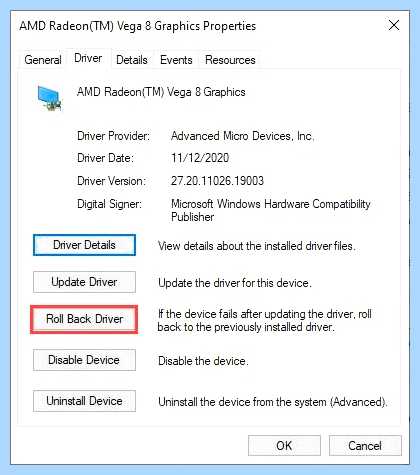This screenshot has height=475, width=420.
Task: Click the display adapter device icon
Action: click(x=49, y=98)
